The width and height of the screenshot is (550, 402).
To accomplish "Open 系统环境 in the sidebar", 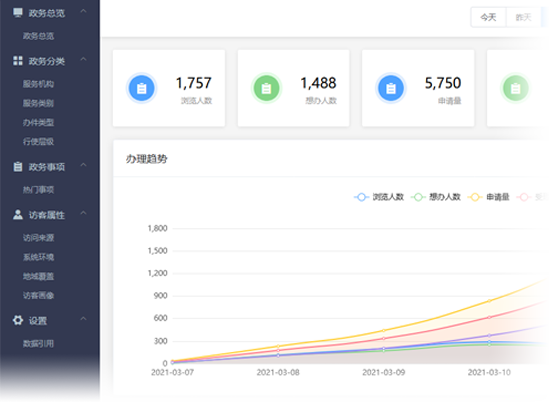I will (39, 257).
